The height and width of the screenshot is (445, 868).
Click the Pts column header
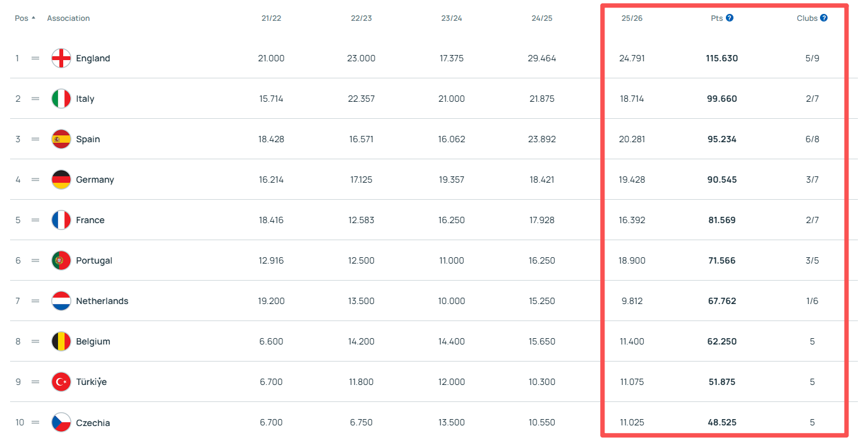point(716,18)
